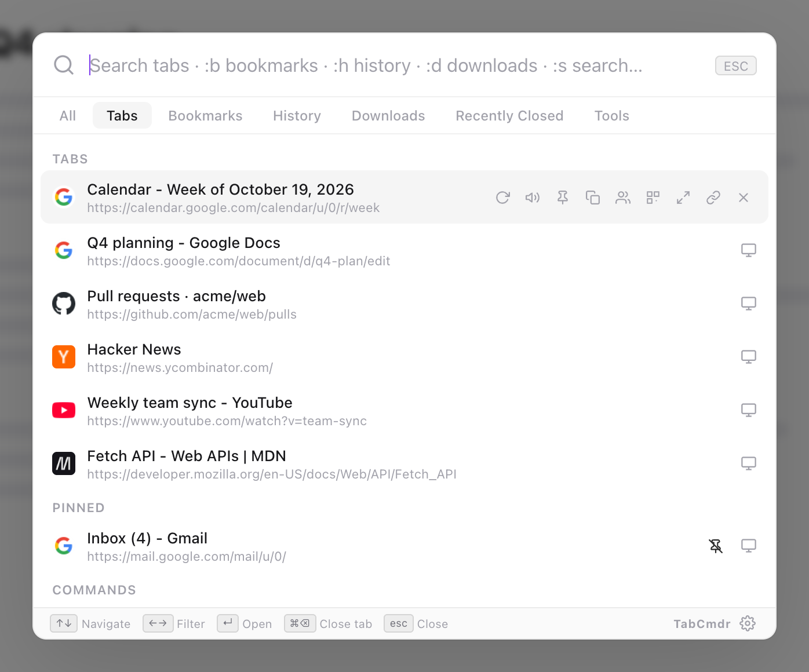Unpin the Inbox Gmail tab
The image size is (809, 672).
(x=716, y=546)
